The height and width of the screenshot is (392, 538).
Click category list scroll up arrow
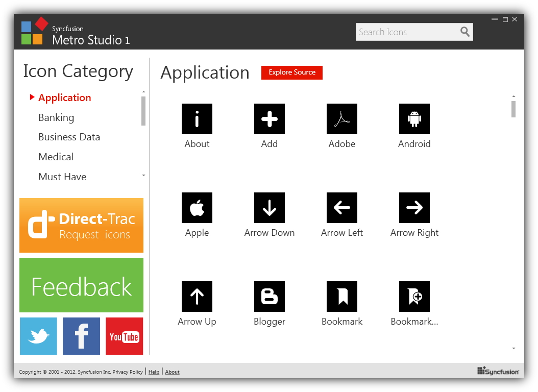click(143, 92)
